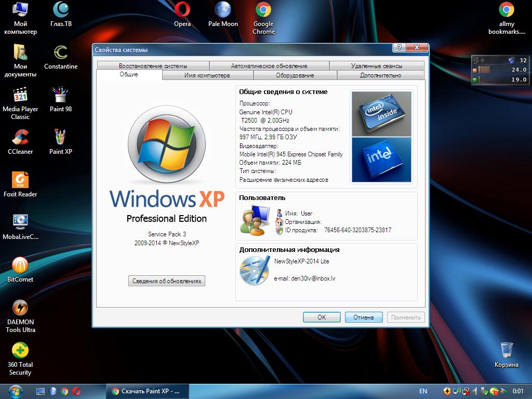Click the Start orb on taskbar
Screen dimensions: 532x399
point(16,392)
